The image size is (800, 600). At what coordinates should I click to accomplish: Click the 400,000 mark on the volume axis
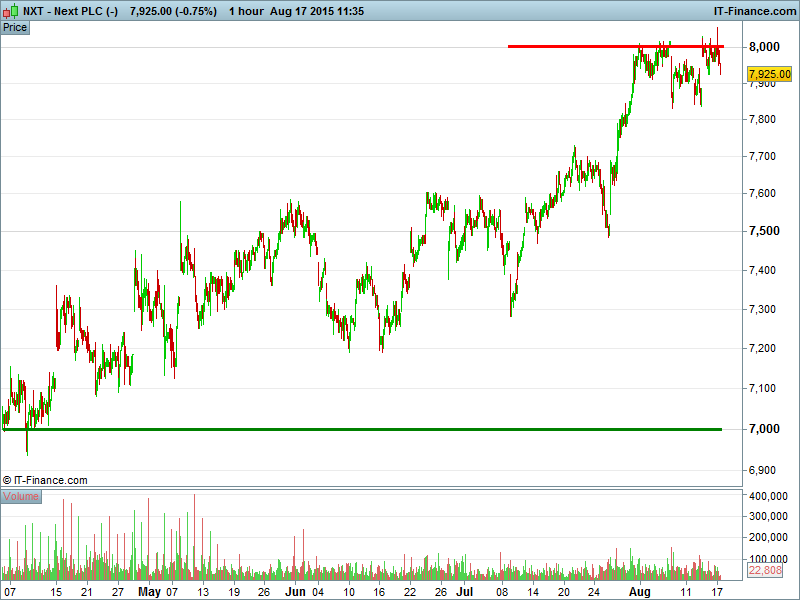click(x=768, y=496)
